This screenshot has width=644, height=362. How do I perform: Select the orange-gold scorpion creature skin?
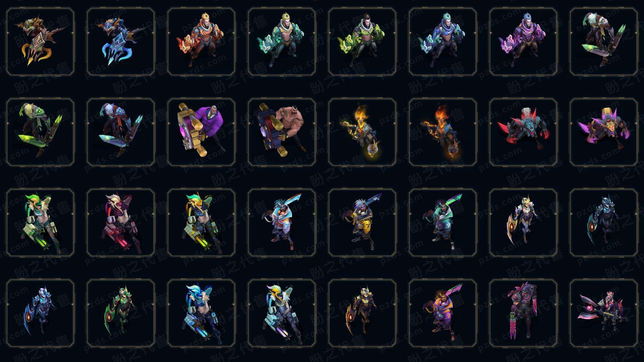coord(40,42)
